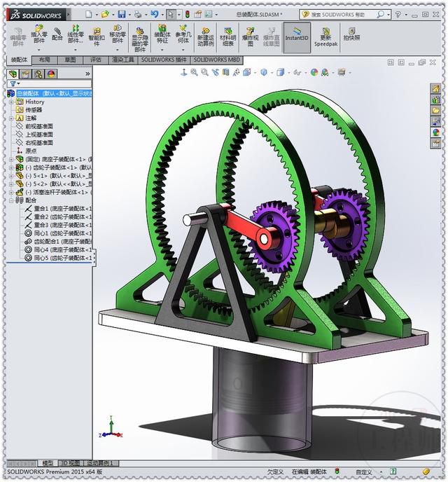Switch to 评估 (Evaluate) tab
Viewport: 448px width, 482px height.
pos(96,60)
